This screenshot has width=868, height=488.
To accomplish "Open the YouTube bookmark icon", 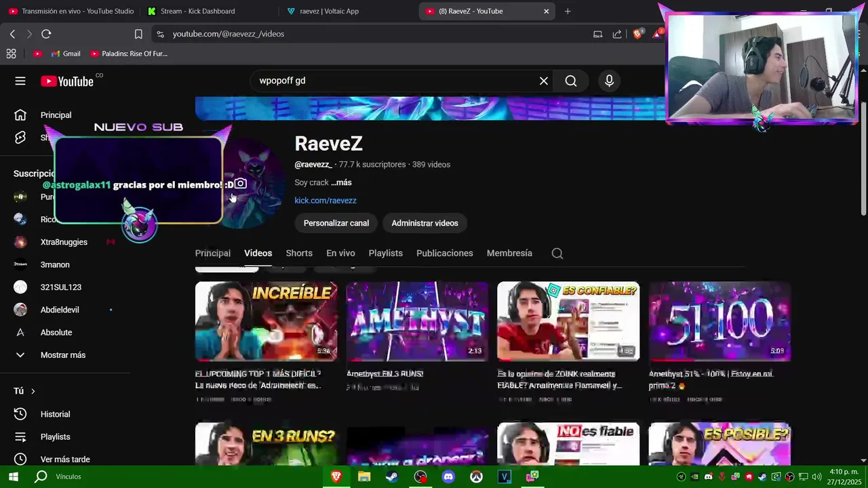I will click(x=37, y=54).
